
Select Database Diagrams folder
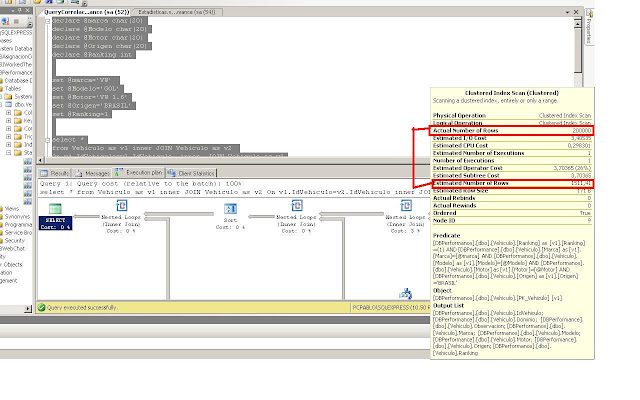[x=16, y=80]
